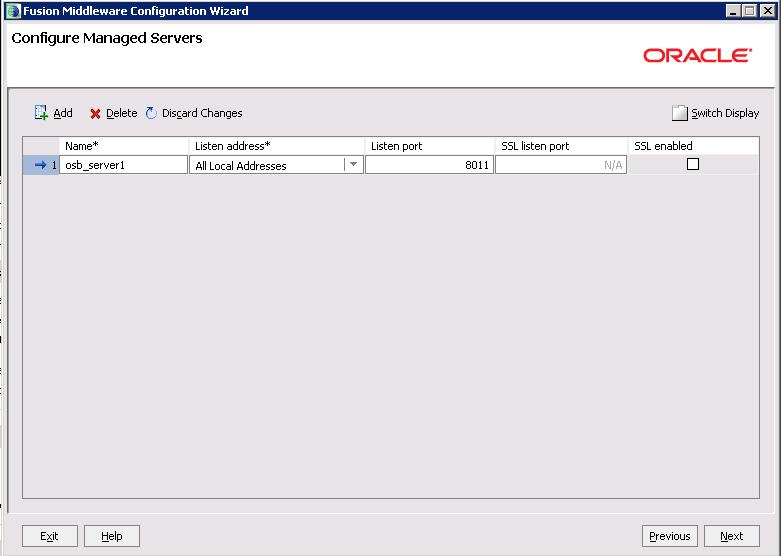Open the Listen address dropdown arrow
This screenshot has height=556, width=781.
click(353, 164)
